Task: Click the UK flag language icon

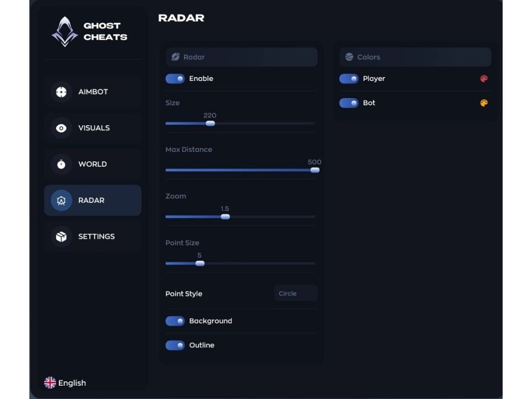Action: point(50,383)
